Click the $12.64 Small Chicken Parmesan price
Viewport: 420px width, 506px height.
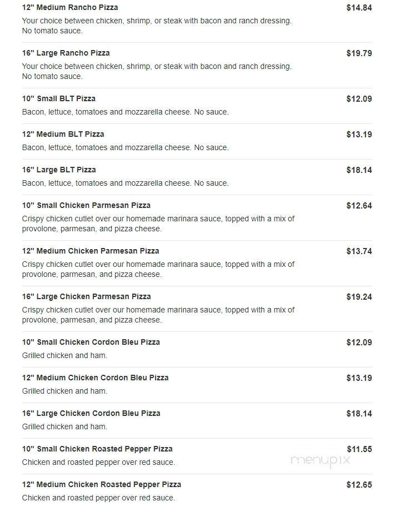[x=359, y=206]
